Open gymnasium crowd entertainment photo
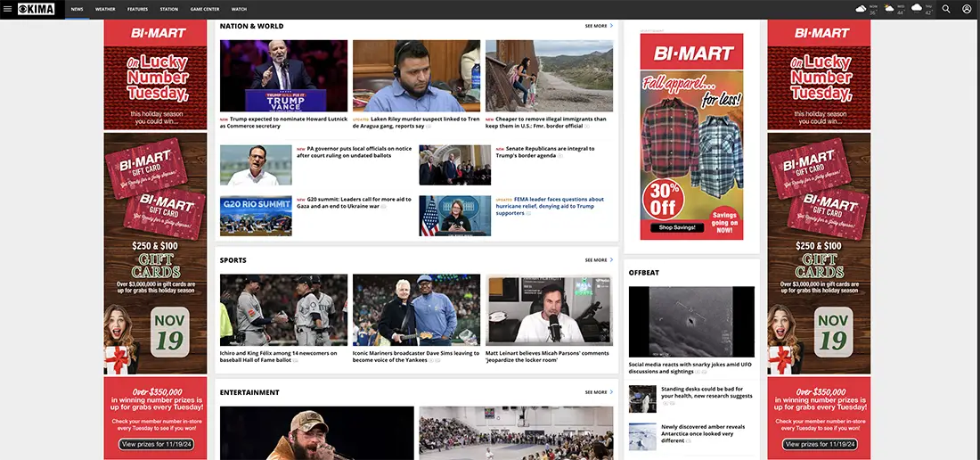Image resolution: width=980 pixels, height=460 pixels. pyautogui.click(x=516, y=433)
